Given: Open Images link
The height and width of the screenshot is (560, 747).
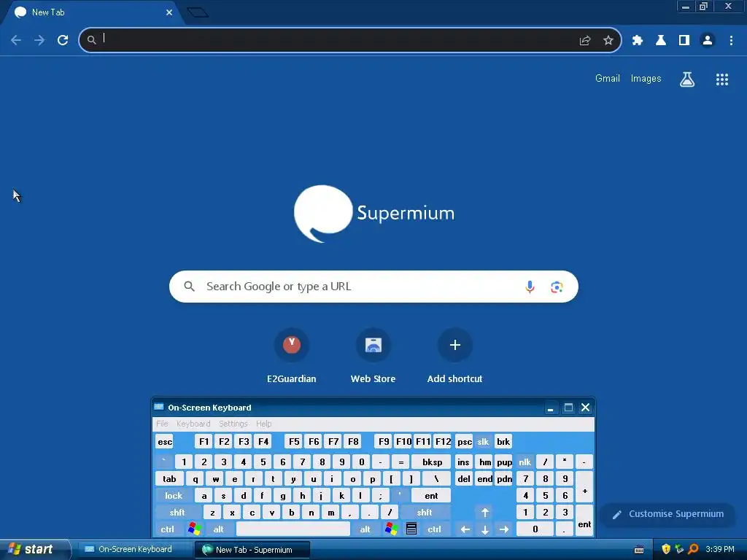Looking at the screenshot, I should pos(646,79).
